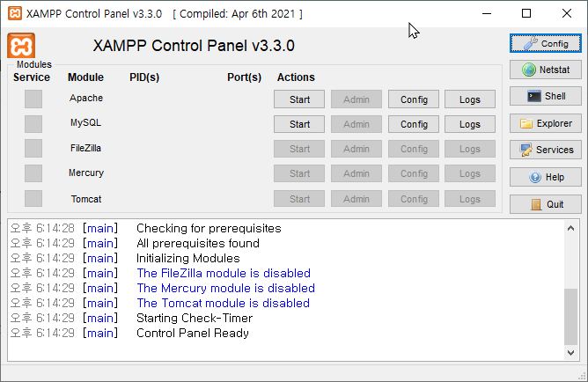Minimize the XAMPP Control Panel window
The width and height of the screenshot is (588, 382).
[x=487, y=13]
